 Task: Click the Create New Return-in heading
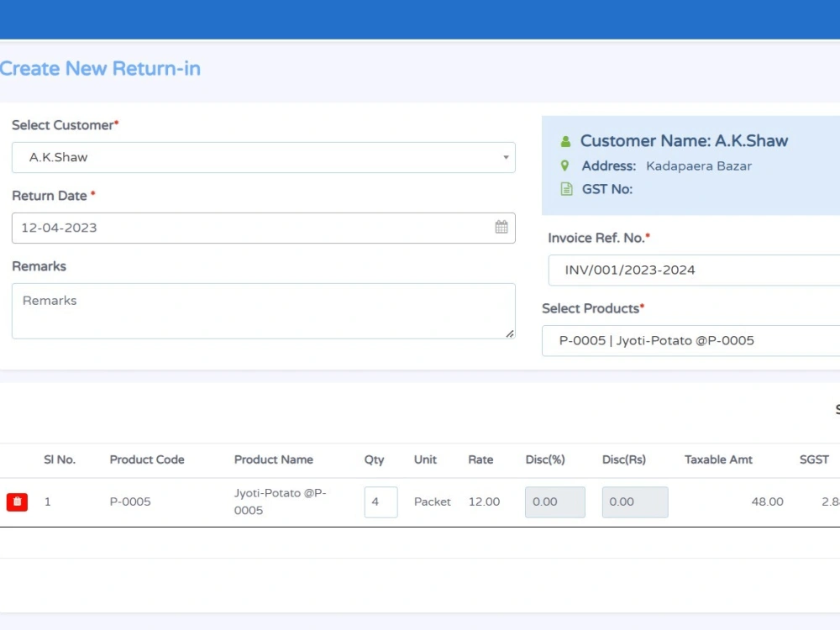point(100,69)
